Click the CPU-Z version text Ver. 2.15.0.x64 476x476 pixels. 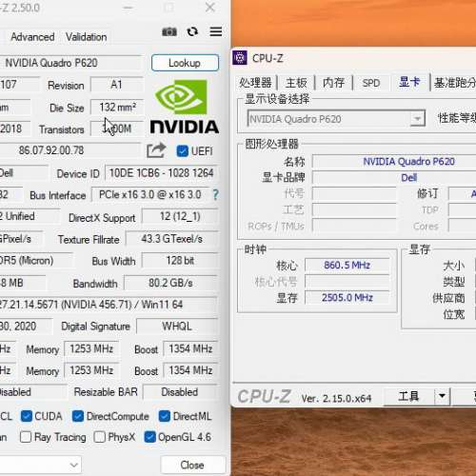pyautogui.click(x=336, y=398)
